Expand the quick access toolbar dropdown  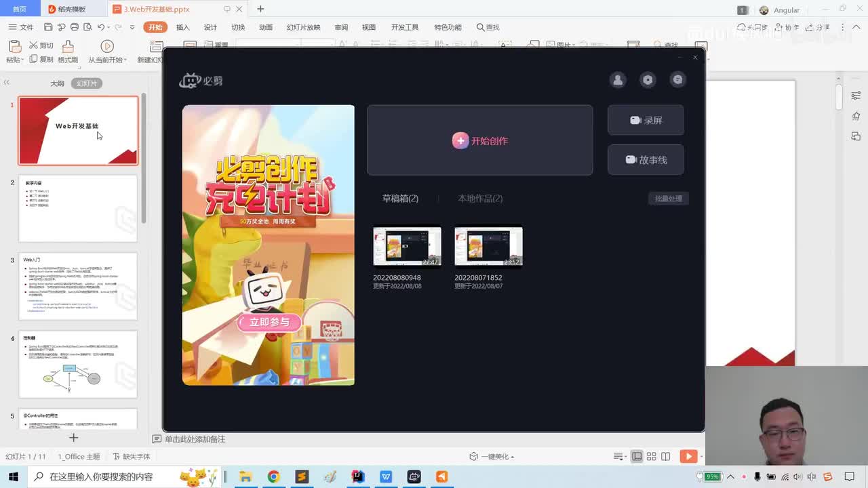point(132,28)
